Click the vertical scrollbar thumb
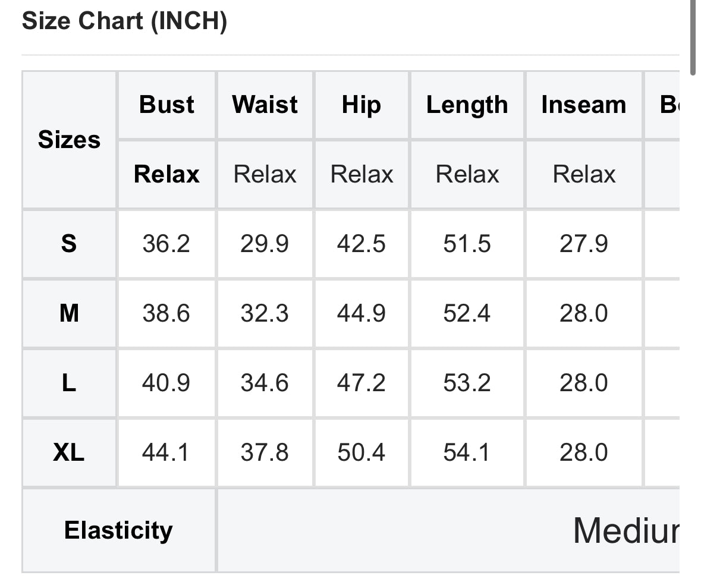 click(693, 36)
